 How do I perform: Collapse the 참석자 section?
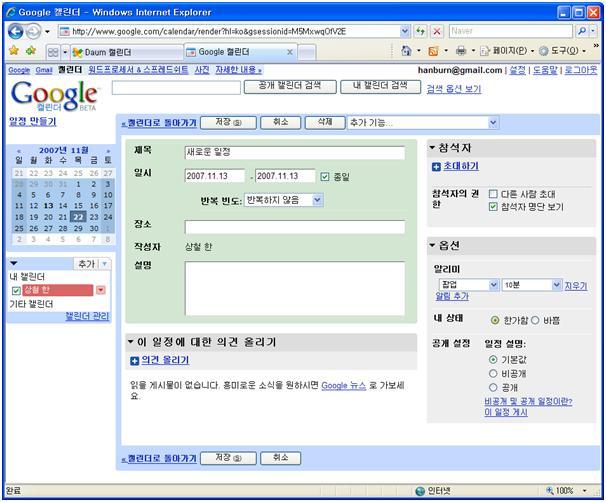tap(432, 147)
